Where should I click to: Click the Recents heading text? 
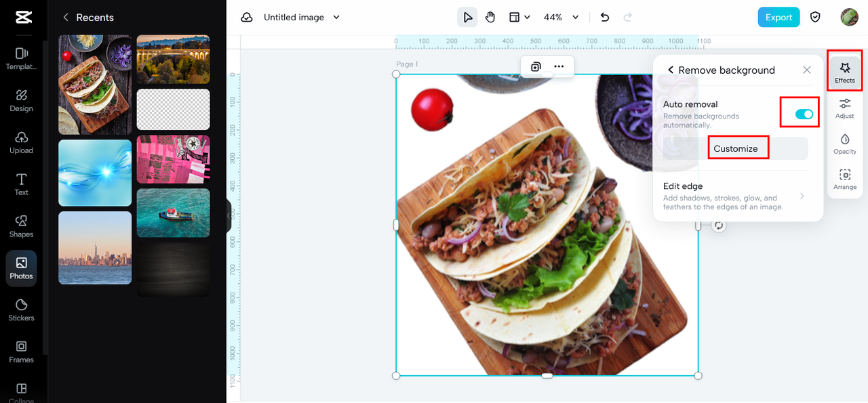[95, 18]
